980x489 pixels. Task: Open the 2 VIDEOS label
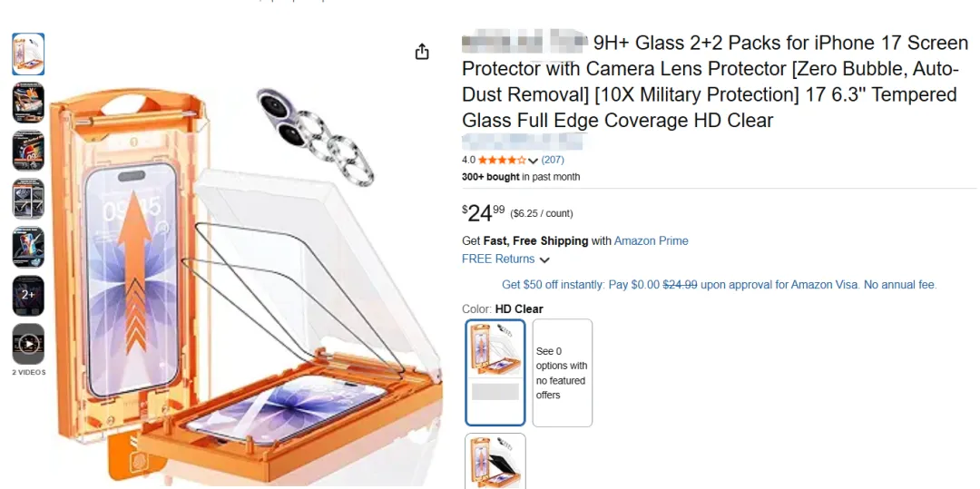pos(29,372)
